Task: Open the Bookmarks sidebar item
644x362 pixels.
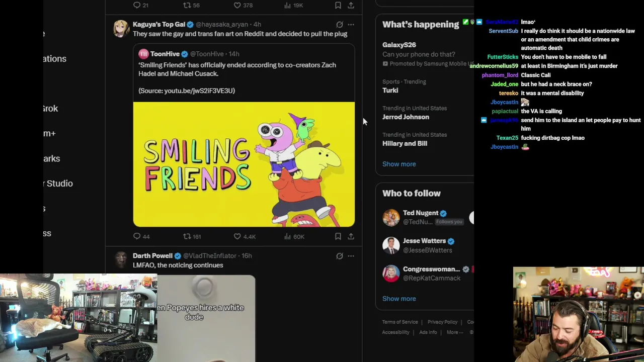Action: (x=51, y=158)
